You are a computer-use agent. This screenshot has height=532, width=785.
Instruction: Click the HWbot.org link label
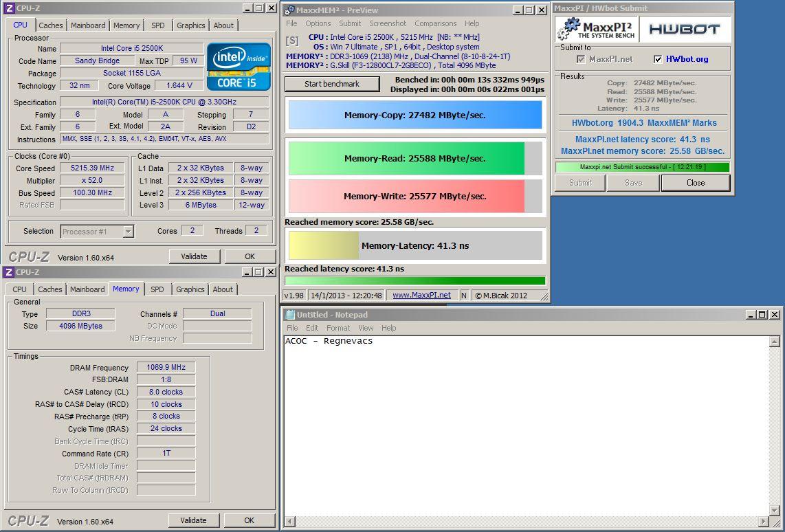tap(687, 59)
